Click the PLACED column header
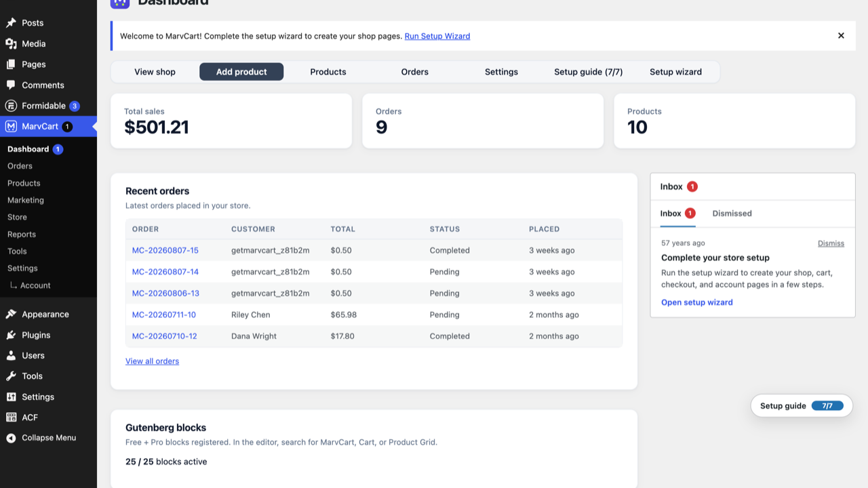Viewport: 868px width, 488px height. click(545, 229)
